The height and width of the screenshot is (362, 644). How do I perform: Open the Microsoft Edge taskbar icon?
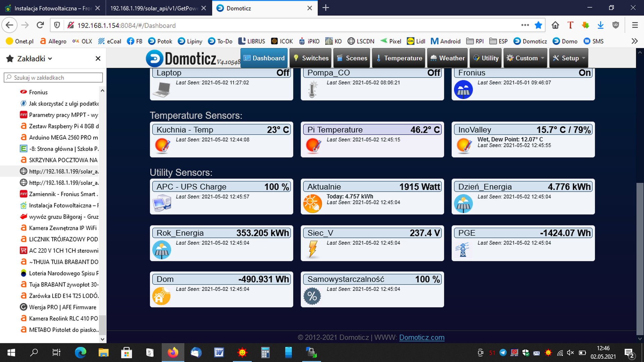[x=80, y=353]
